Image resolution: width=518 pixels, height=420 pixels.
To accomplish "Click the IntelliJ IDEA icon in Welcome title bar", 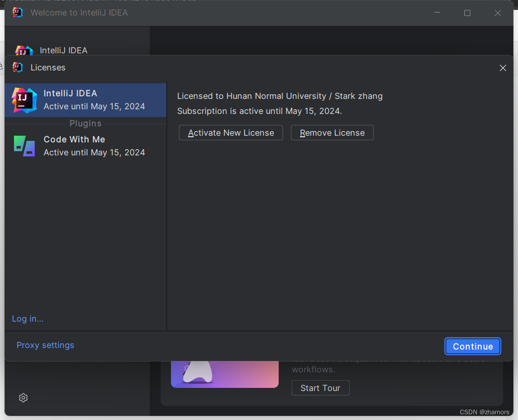I will [18, 12].
